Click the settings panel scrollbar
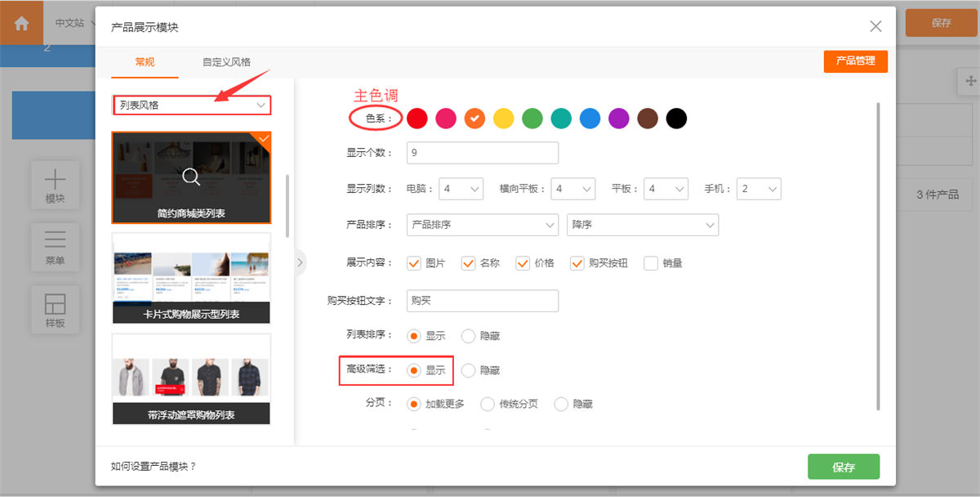 click(x=879, y=256)
